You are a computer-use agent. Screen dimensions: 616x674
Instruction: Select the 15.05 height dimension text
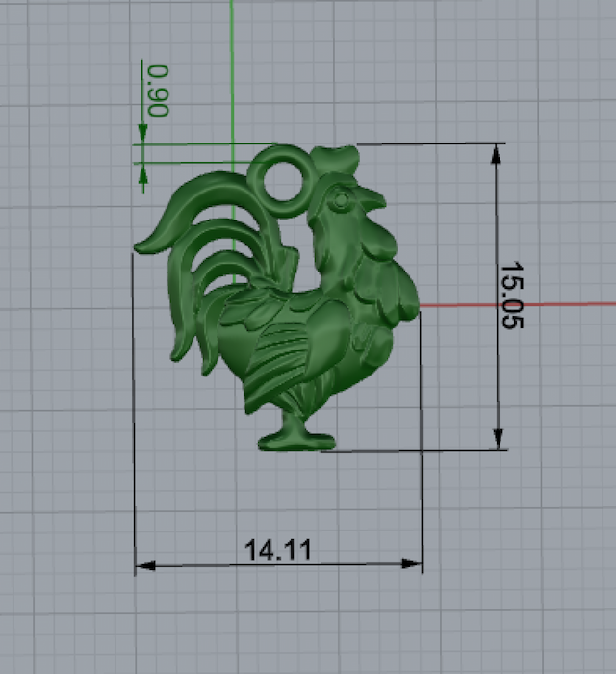[512, 296]
